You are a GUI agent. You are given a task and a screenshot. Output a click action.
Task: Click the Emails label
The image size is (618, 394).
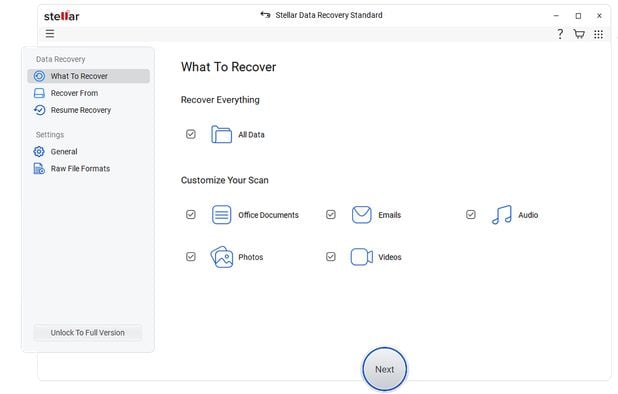(389, 215)
